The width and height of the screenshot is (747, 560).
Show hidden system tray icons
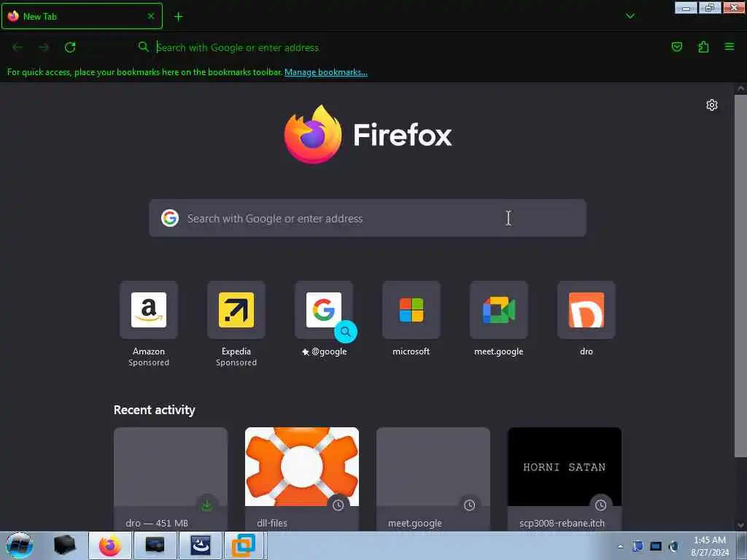620,546
